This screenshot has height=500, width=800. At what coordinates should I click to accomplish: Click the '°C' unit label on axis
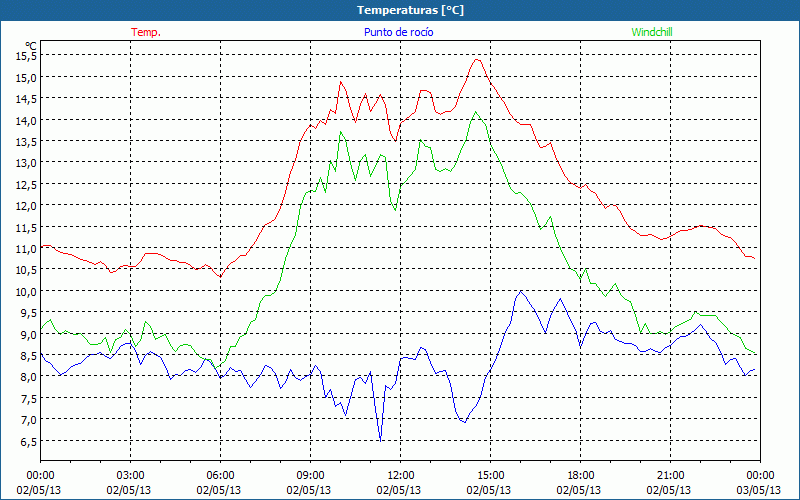31,45
